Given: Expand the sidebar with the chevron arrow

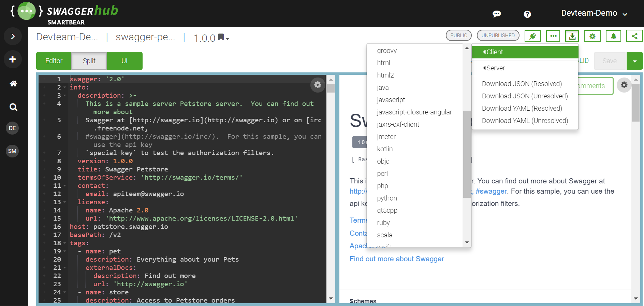Looking at the screenshot, I should [x=13, y=36].
